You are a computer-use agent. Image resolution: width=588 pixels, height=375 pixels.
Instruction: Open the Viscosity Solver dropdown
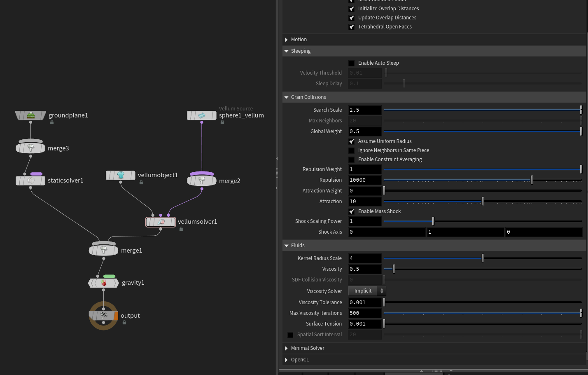click(367, 291)
